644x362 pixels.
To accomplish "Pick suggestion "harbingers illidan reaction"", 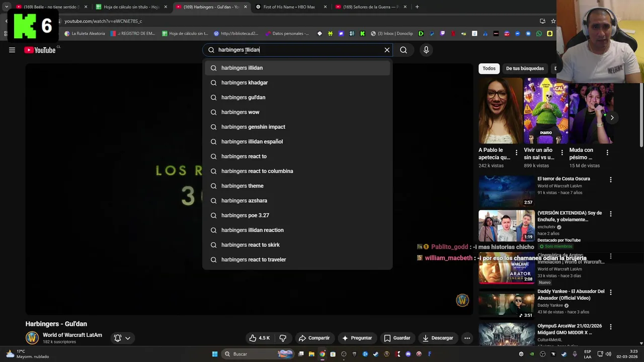I will coord(297,230).
